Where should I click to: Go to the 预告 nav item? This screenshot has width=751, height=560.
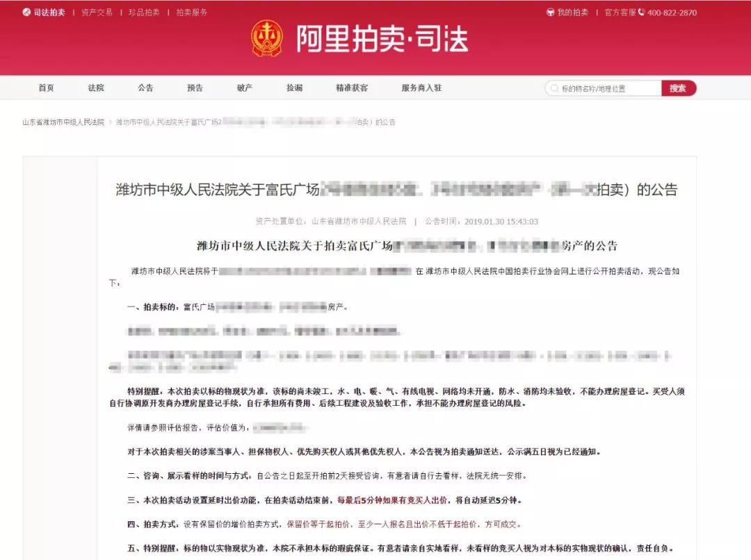[x=195, y=88]
